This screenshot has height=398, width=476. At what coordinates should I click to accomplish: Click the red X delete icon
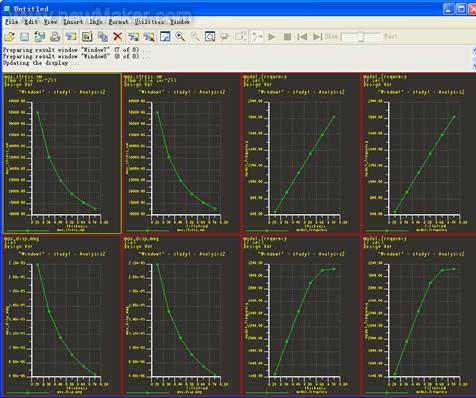tap(118, 36)
